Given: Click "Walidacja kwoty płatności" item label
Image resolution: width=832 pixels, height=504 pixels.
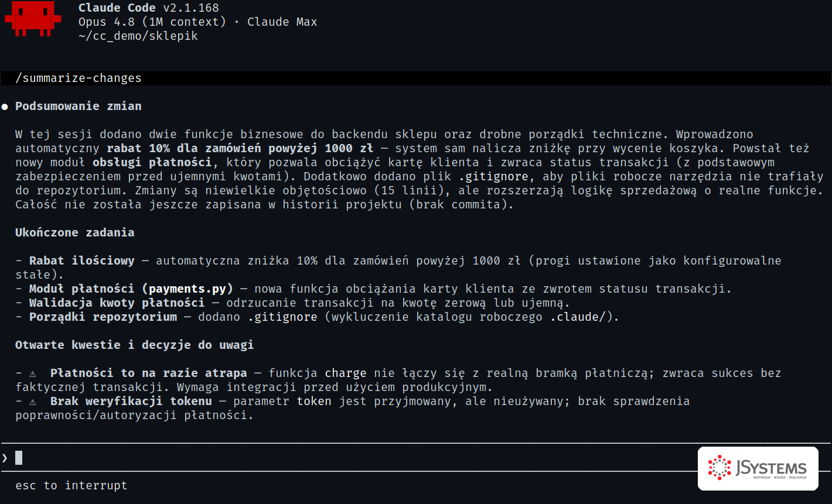Looking at the screenshot, I should [x=117, y=303].
